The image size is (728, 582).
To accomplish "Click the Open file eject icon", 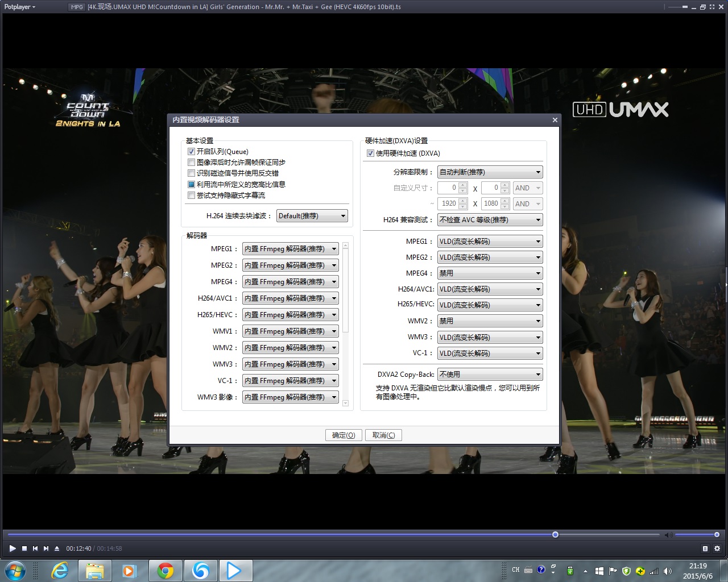I will (x=57, y=548).
